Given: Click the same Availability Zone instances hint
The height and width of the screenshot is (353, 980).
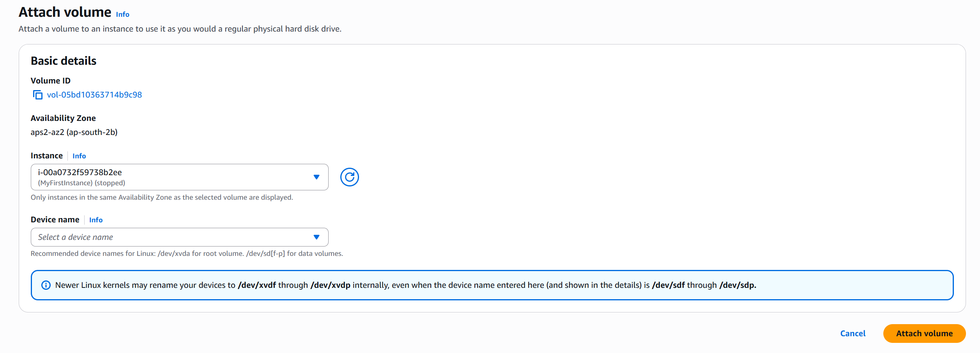Looking at the screenshot, I should pos(162,197).
